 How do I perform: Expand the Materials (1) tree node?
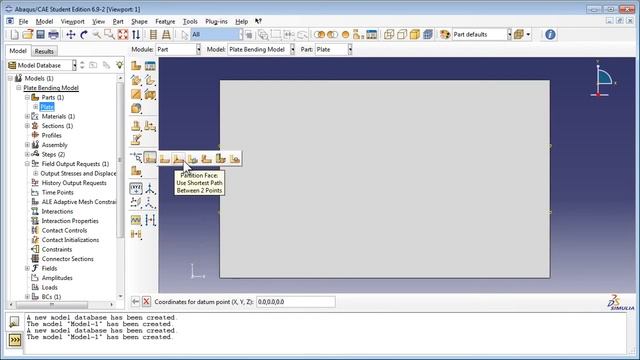coord(27,116)
